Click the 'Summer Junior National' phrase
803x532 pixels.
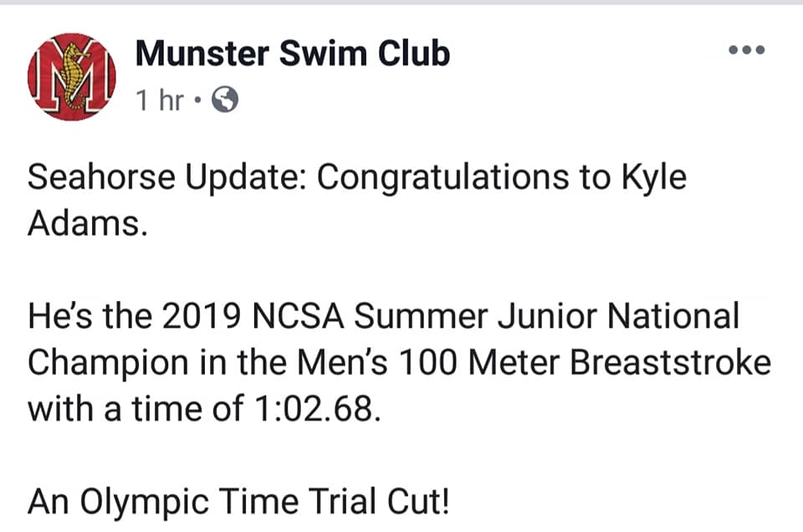click(x=546, y=316)
